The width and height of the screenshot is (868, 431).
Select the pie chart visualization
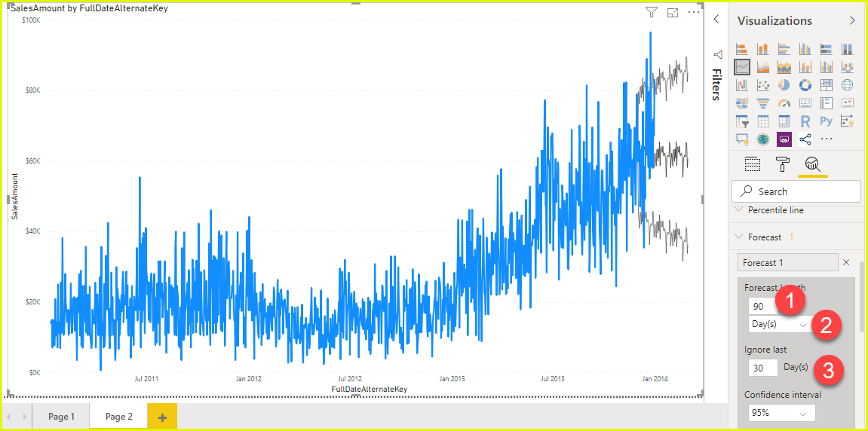pyautogui.click(x=784, y=85)
